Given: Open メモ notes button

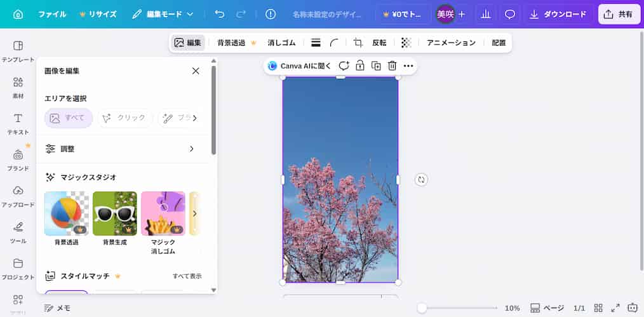Looking at the screenshot, I should tap(57, 308).
